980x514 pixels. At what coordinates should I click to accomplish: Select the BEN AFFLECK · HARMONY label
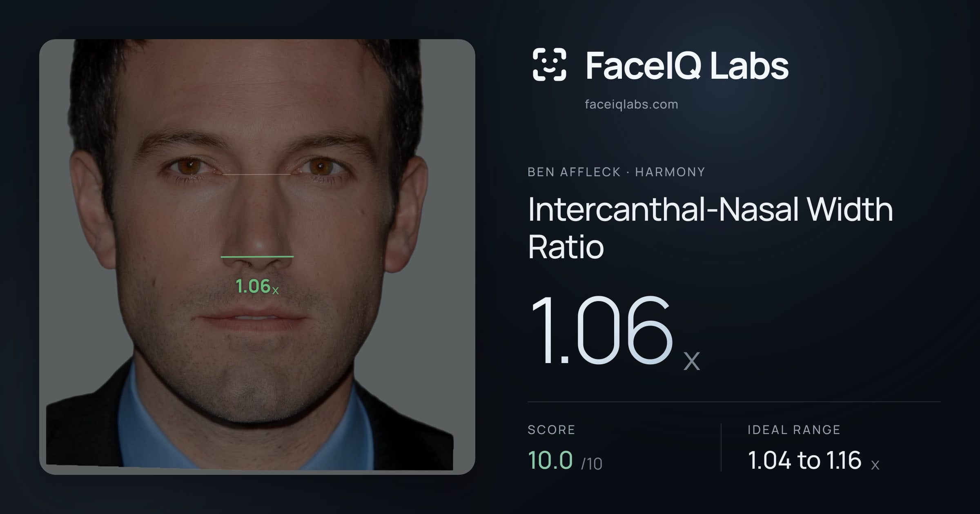coord(616,172)
